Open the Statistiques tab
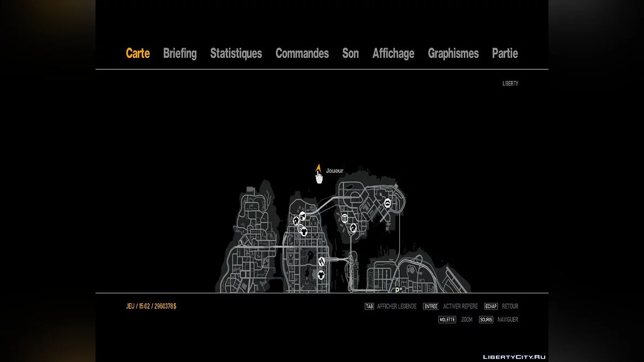644x362 pixels. [x=236, y=53]
